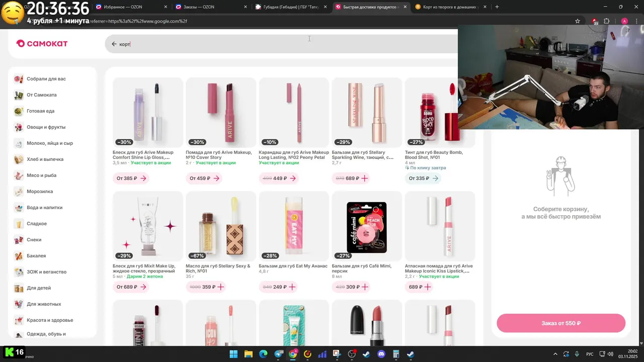644x362 pixels.
Task: Click the 'Морозилка' category icon
Action: point(19,192)
